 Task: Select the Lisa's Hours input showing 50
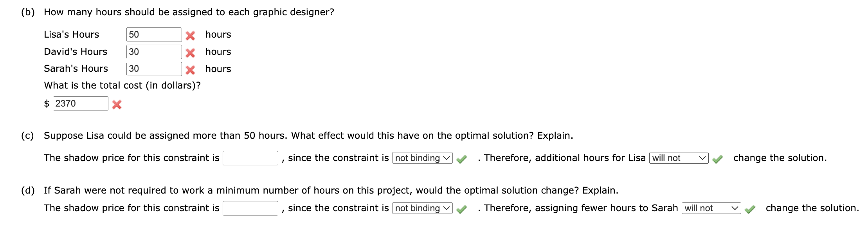click(x=153, y=34)
